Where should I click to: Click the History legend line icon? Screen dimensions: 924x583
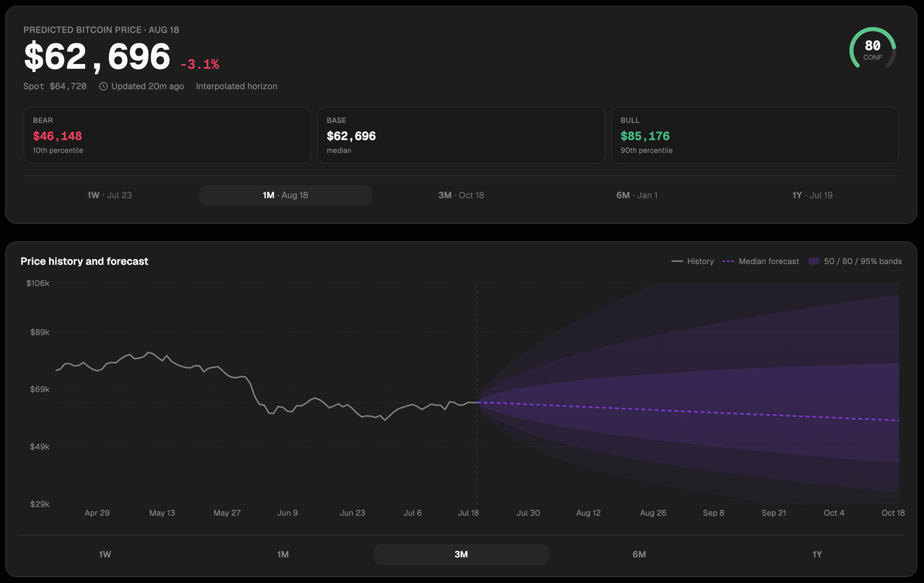click(677, 261)
